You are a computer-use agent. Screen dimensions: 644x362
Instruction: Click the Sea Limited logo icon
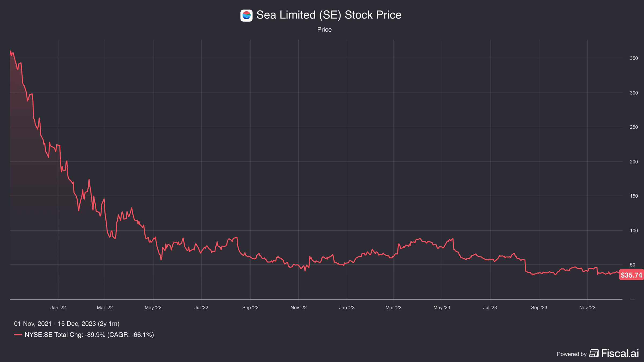tap(246, 15)
